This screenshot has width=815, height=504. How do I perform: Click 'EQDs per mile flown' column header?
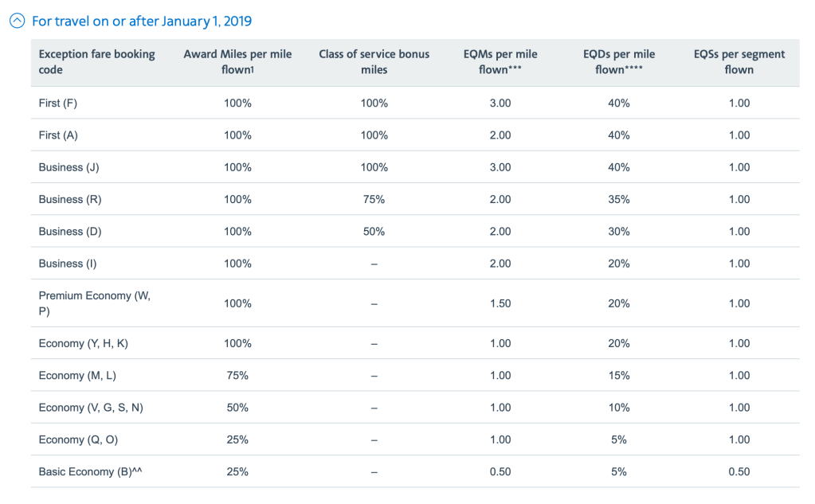[619, 62]
